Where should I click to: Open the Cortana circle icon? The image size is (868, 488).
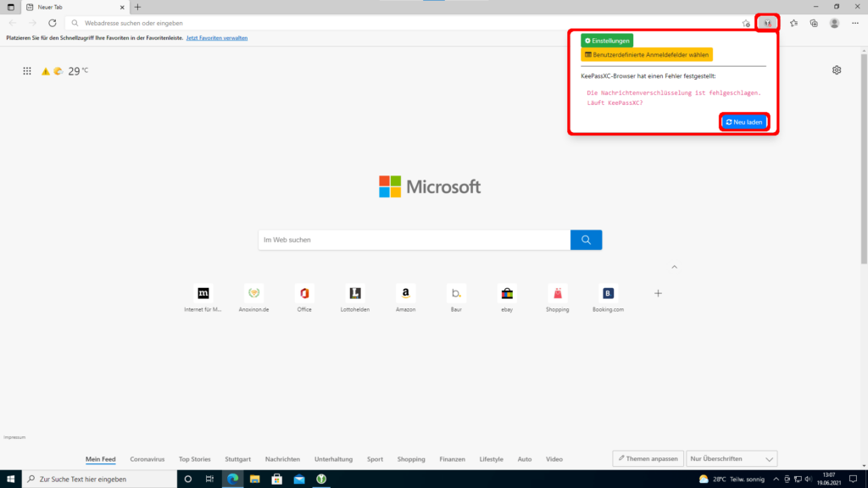click(x=188, y=480)
